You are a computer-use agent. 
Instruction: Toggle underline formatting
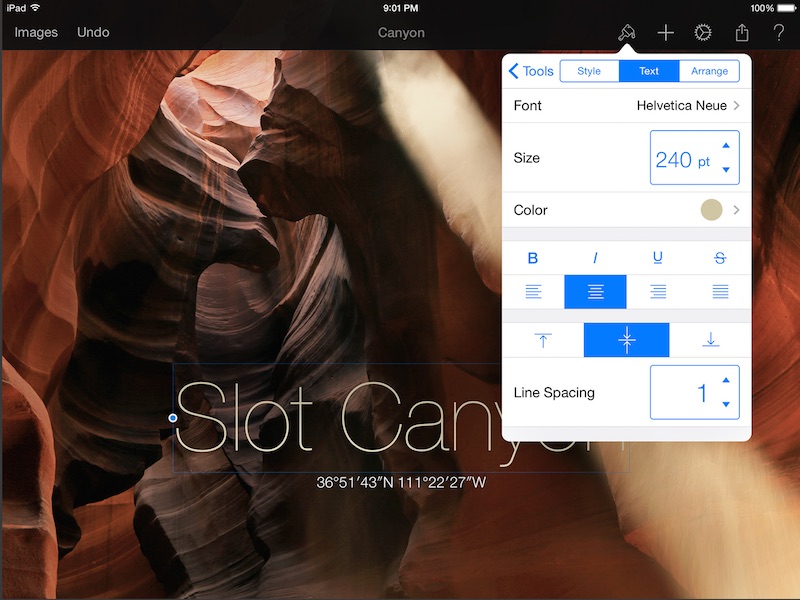[658, 258]
